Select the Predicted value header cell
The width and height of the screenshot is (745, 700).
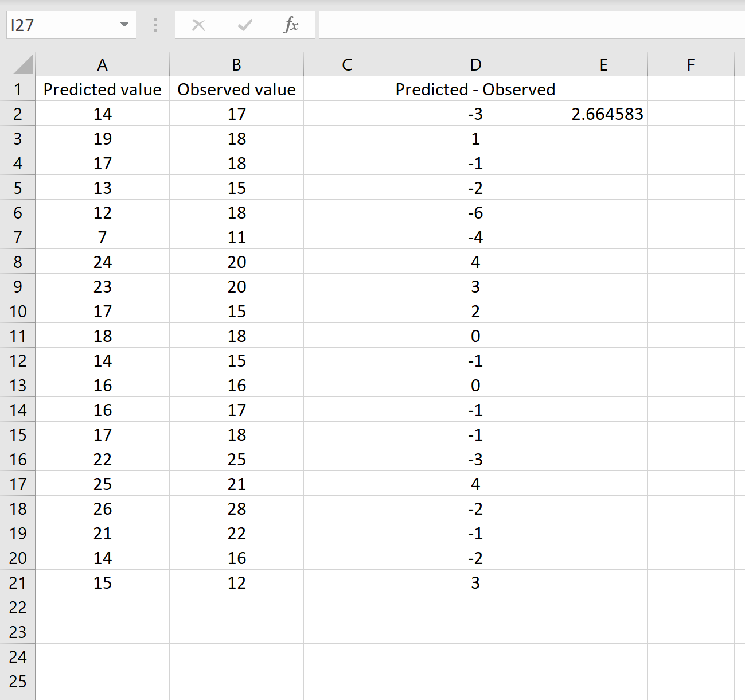(x=102, y=89)
